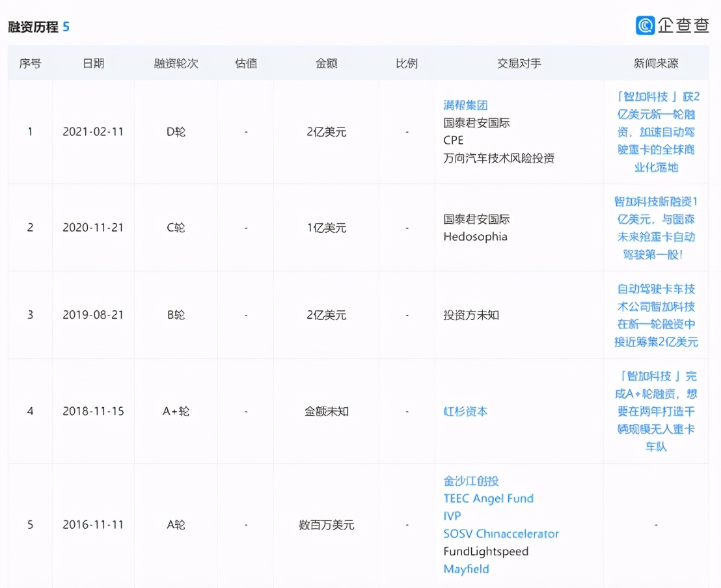Click the 金沙江创投 investor link
Screen dimensions: 721x588
coord(471,481)
